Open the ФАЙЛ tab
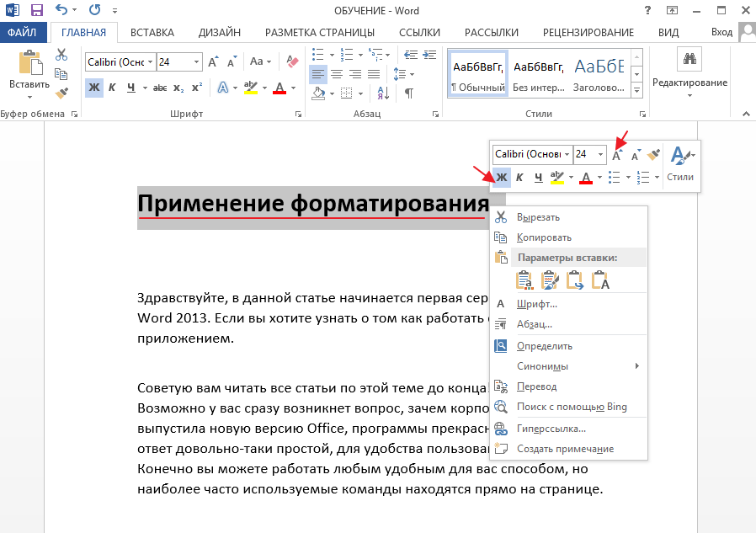 click(x=23, y=32)
